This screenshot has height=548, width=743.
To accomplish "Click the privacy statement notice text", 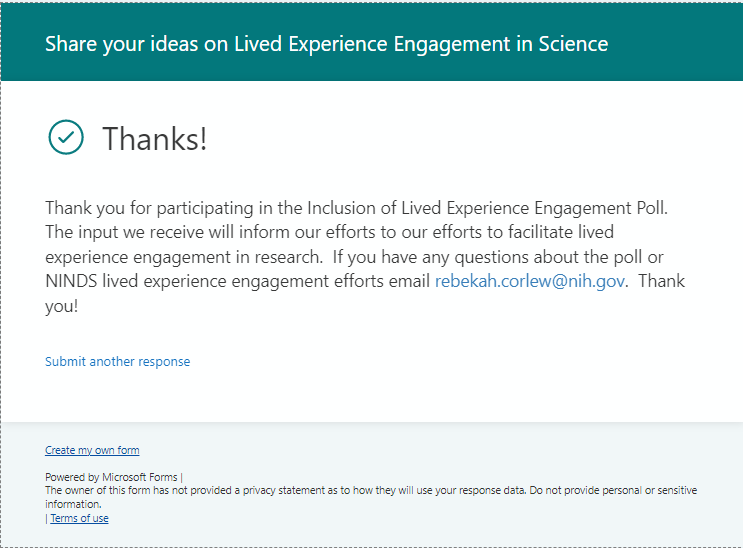I will click(x=300, y=491).
